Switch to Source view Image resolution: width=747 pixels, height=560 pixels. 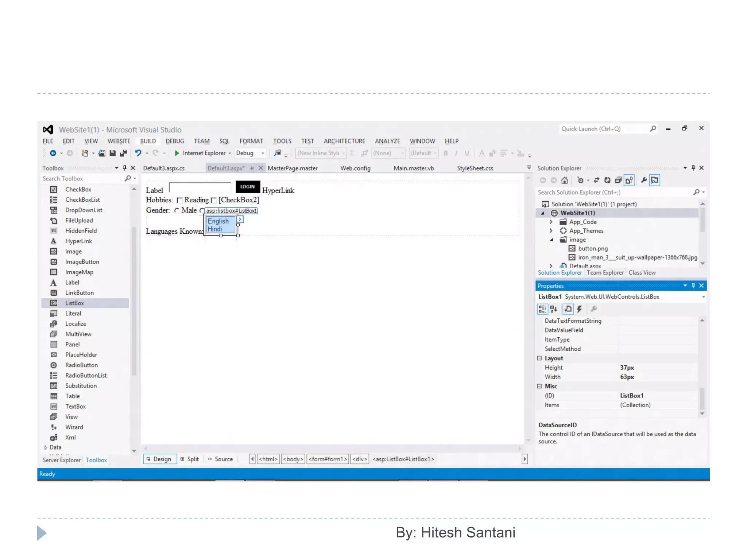[223, 459]
